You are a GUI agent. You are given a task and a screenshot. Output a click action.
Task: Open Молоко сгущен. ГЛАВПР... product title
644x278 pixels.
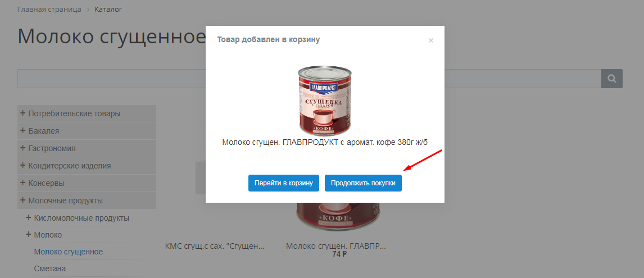(337, 247)
